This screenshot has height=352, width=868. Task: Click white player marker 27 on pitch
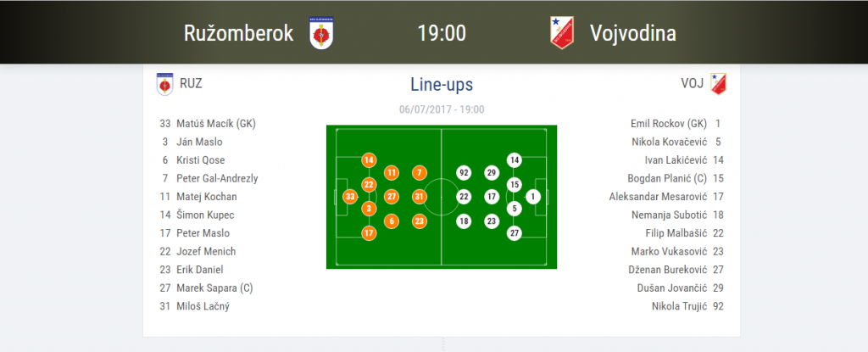coord(515,232)
